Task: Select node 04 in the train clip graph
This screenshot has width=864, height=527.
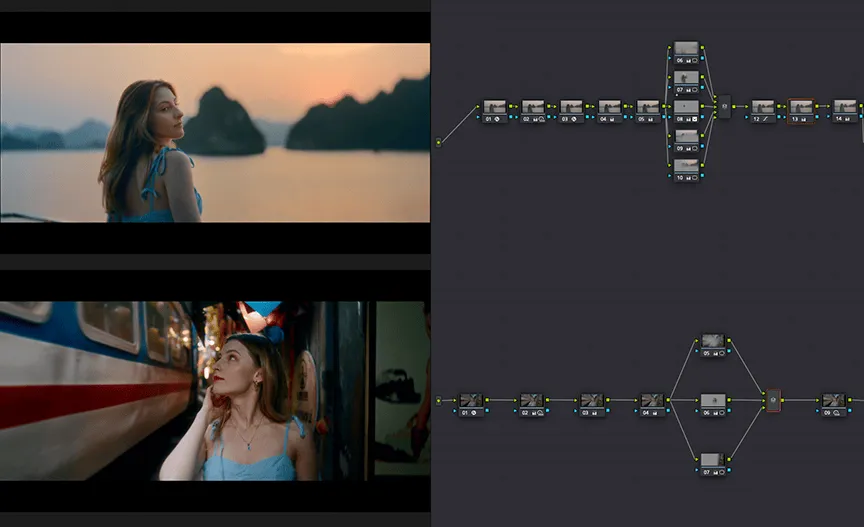Action: pyautogui.click(x=652, y=402)
